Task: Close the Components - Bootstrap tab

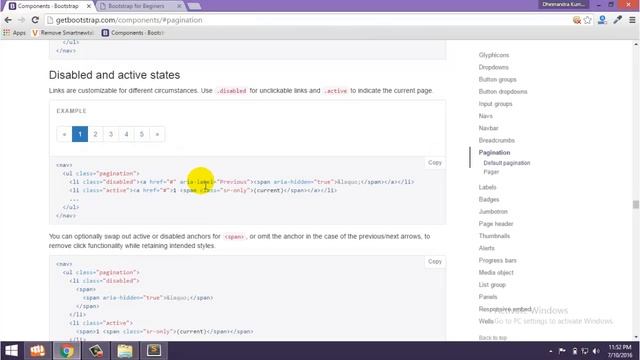Action: [x=89, y=6]
